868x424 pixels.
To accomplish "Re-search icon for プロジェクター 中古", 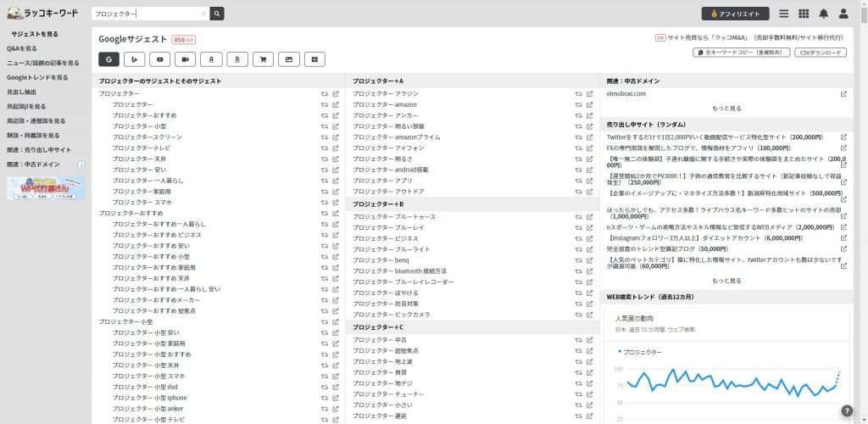I will point(578,340).
